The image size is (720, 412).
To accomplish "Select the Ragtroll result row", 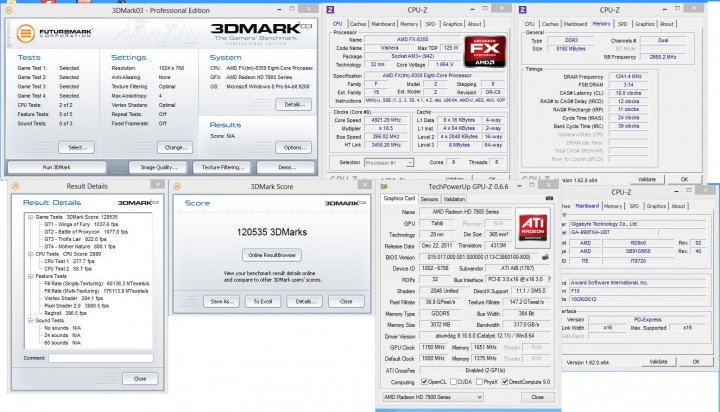I will 65,313.
